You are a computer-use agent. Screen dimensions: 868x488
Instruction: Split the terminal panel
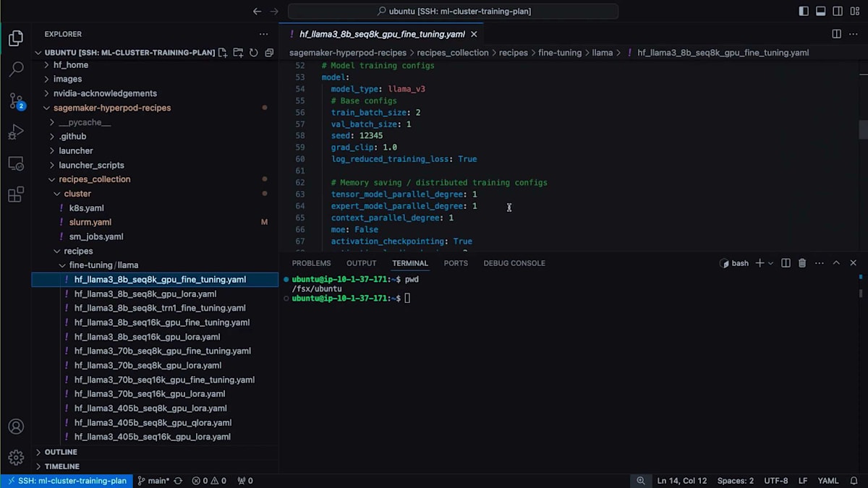pos(786,263)
